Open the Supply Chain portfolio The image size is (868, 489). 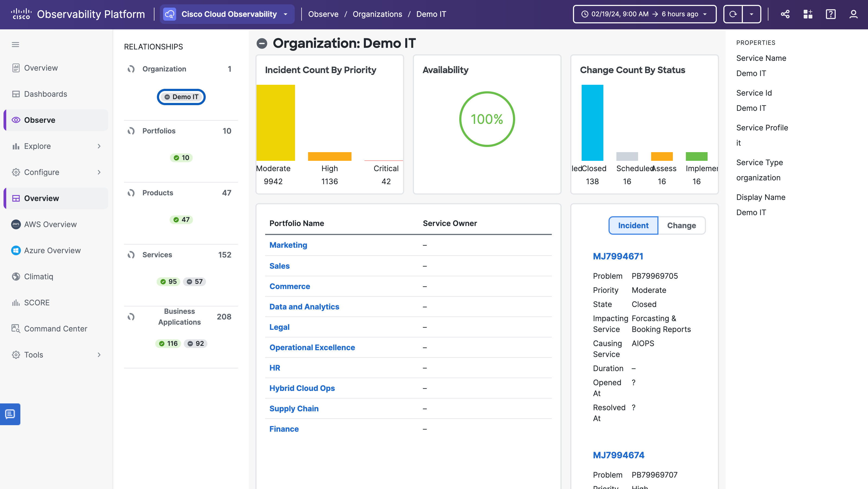pos(294,409)
